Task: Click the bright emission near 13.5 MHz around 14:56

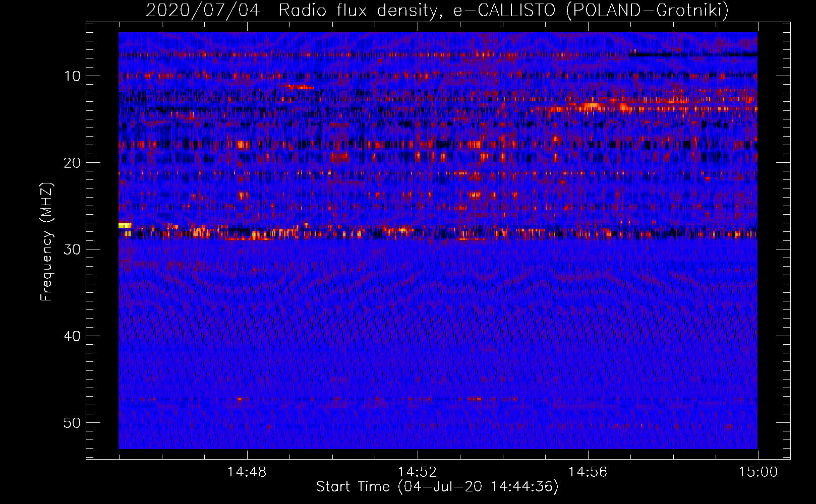Action: 591,106
